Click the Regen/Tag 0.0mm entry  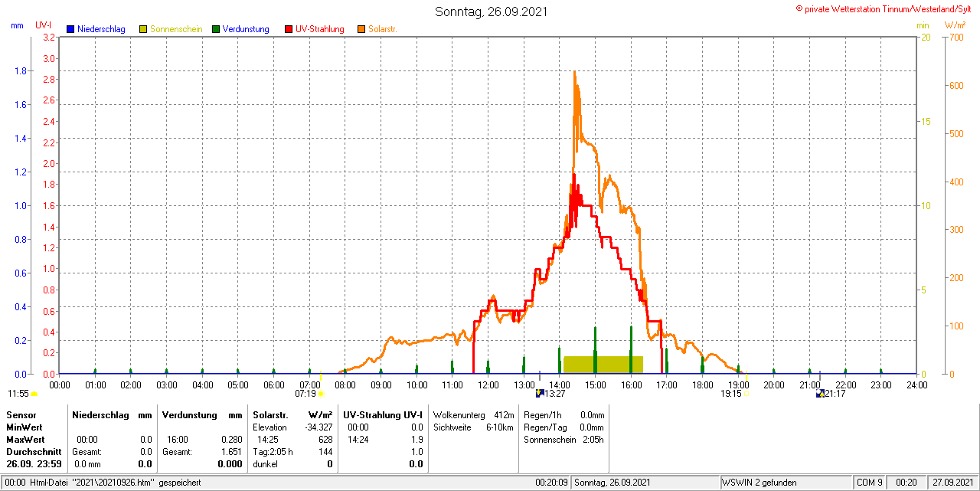564,427
